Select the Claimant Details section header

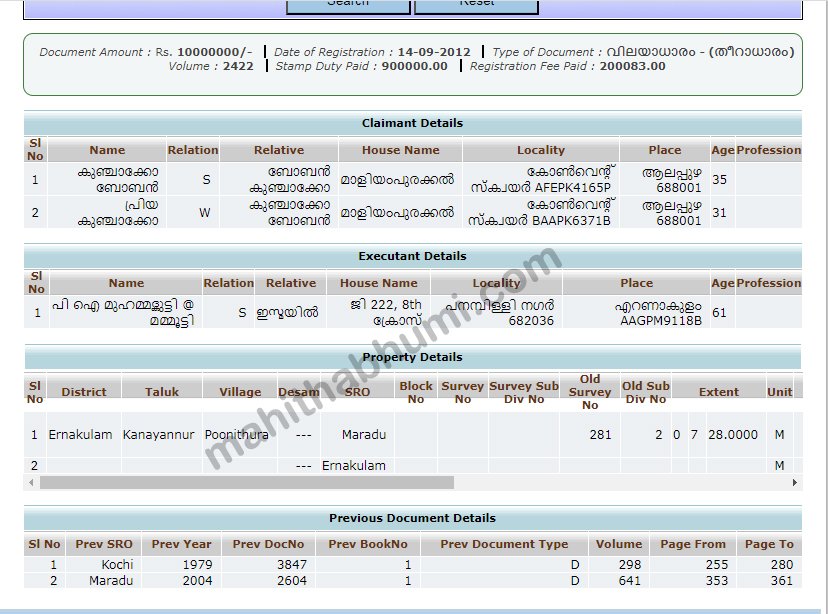point(412,123)
